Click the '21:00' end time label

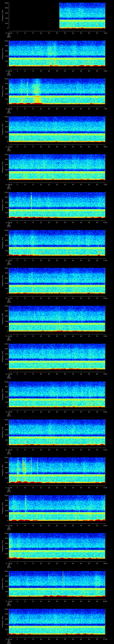[x=105, y=639]
